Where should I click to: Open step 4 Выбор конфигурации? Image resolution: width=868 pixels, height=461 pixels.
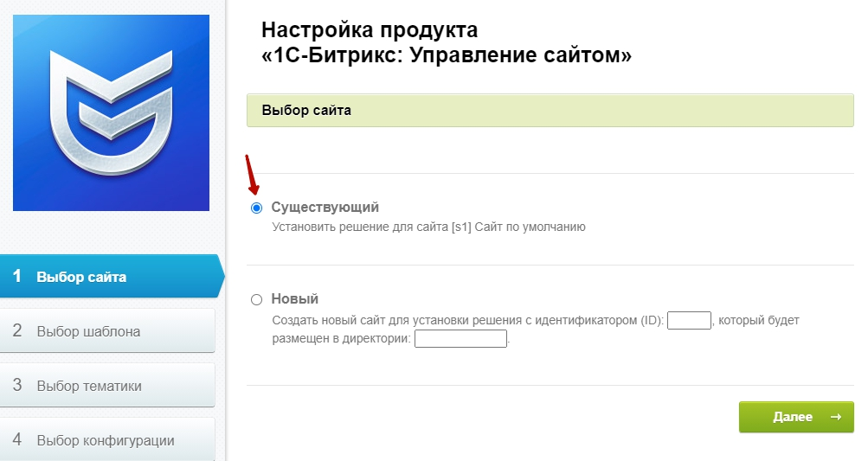click(107, 439)
